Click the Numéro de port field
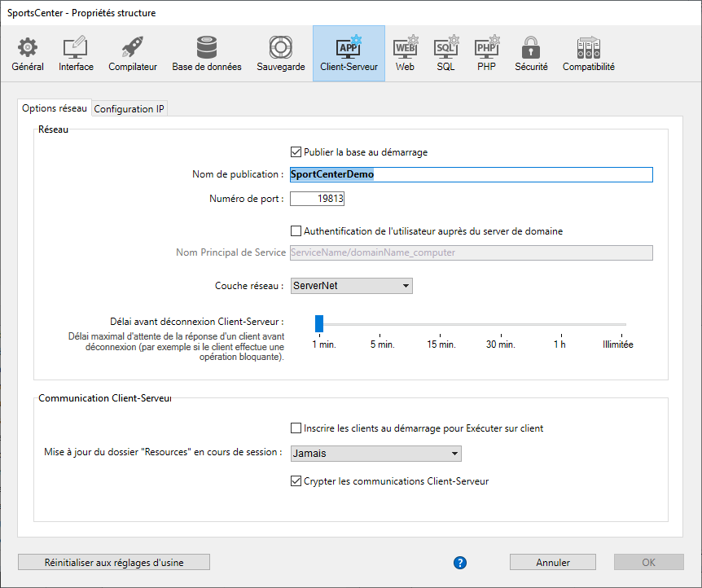Image resolution: width=702 pixels, height=588 pixels. click(x=318, y=198)
